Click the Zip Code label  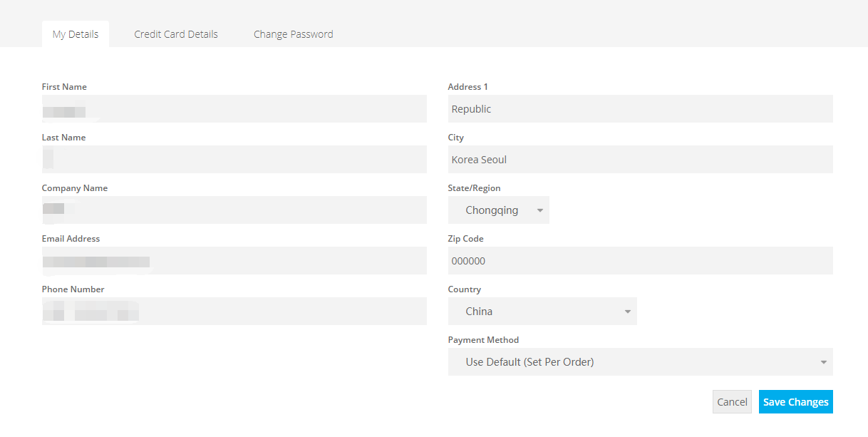(466, 239)
